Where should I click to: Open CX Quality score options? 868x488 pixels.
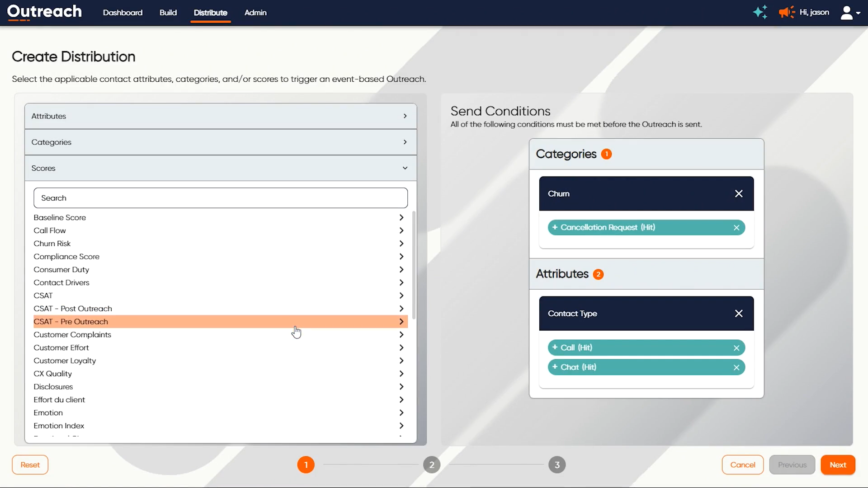tap(221, 374)
